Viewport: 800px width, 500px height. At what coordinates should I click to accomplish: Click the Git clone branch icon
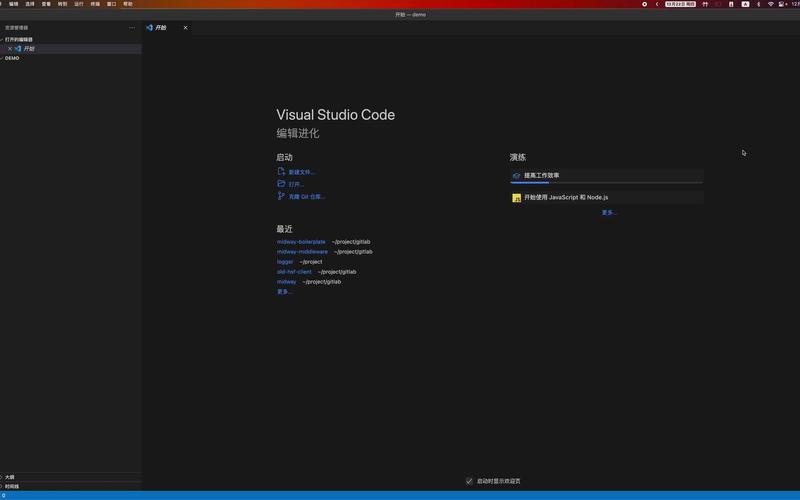(x=281, y=196)
